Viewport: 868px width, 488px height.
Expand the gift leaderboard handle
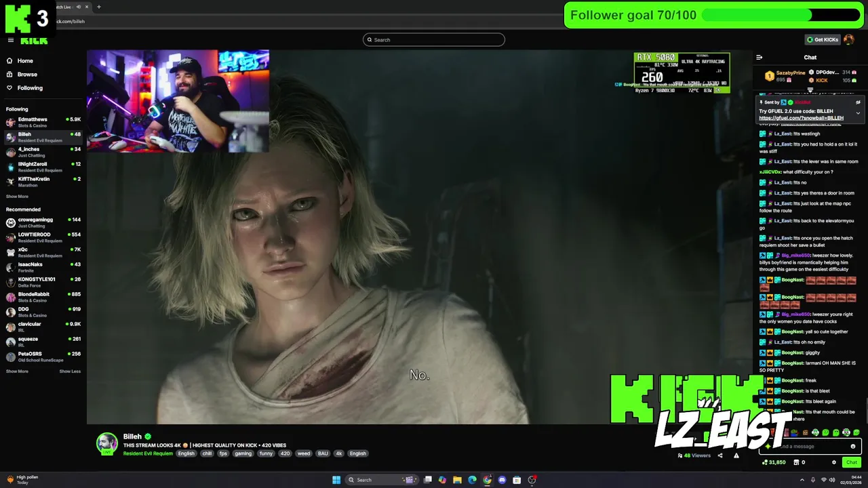coord(810,89)
